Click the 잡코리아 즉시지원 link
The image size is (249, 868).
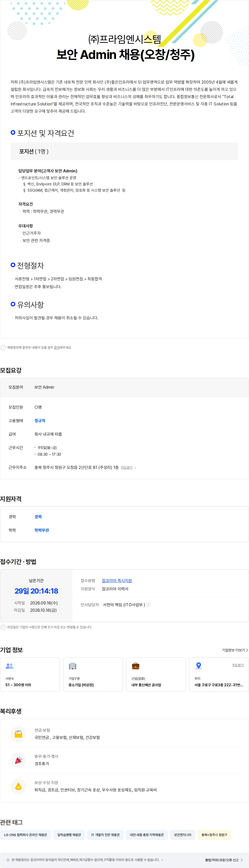[x=117, y=581]
